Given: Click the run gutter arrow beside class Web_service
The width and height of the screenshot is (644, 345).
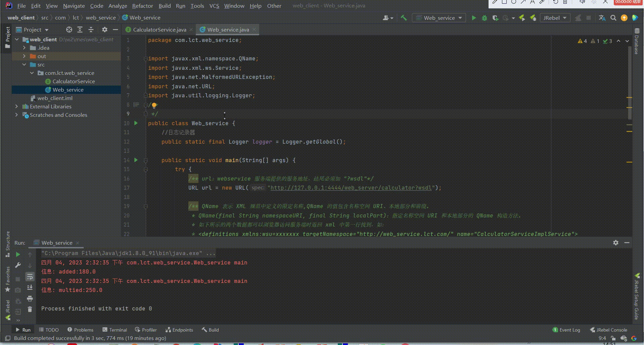Looking at the screenshot, I should tap(136, 123).
